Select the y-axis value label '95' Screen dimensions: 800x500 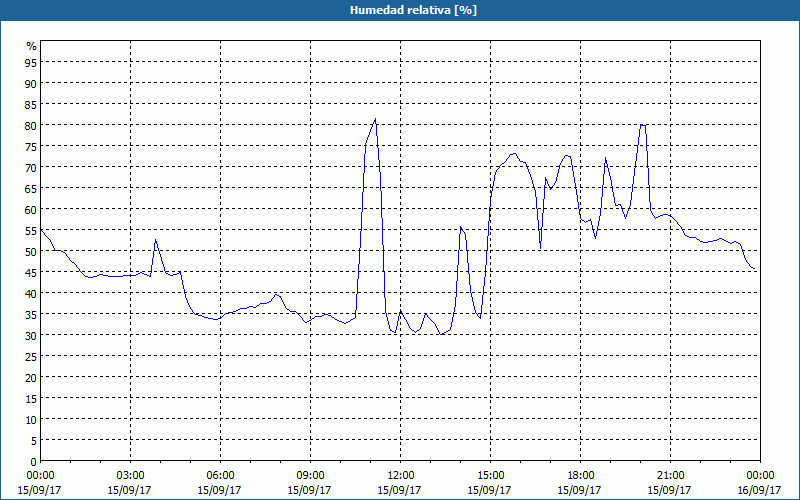(31, 62)
